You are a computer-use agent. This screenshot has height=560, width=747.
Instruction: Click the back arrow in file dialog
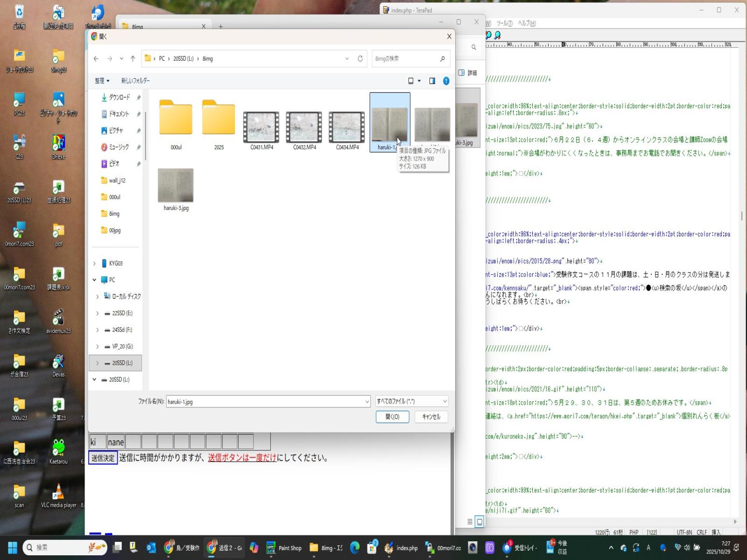pyautogui.click(x=96, y=59)
